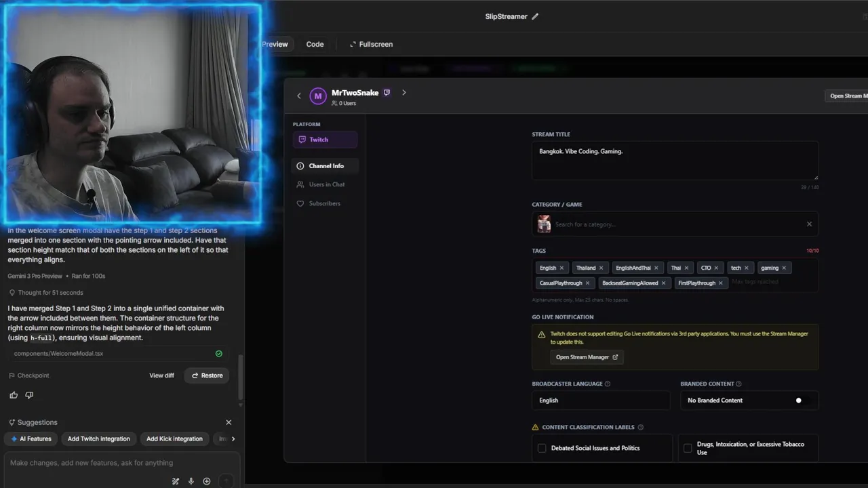
Task: Close the Suggestions panel
Action: tap(229, 422)
